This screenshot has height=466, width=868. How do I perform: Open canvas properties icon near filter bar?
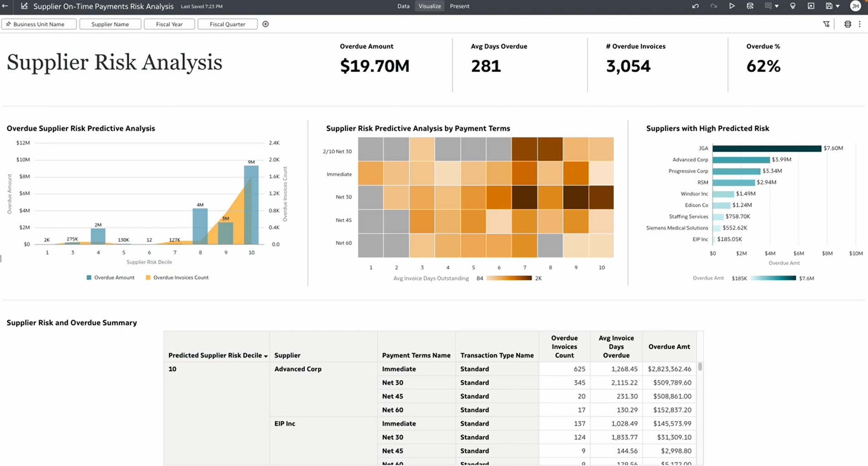point(848,24)
